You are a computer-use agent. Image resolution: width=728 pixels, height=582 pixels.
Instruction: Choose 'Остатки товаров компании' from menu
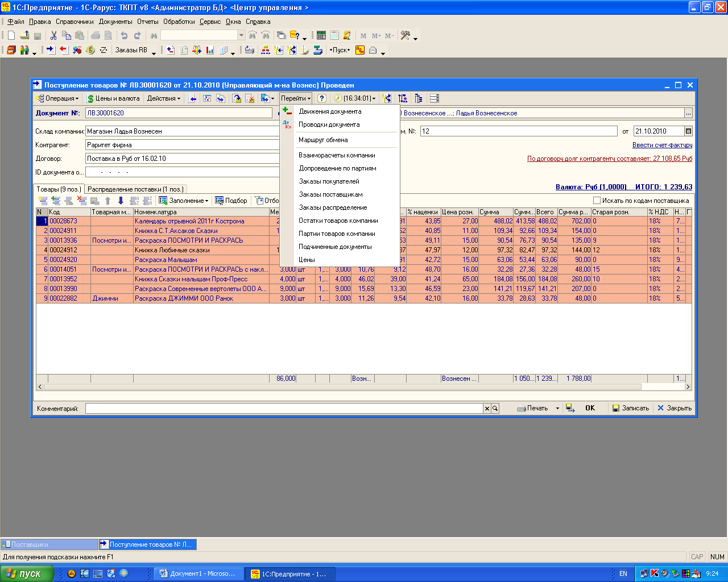(x=338, y=221)
